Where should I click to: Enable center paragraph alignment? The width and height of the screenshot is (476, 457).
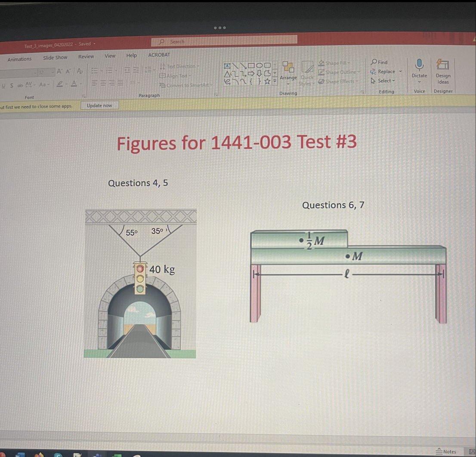[x=102, y=83]
